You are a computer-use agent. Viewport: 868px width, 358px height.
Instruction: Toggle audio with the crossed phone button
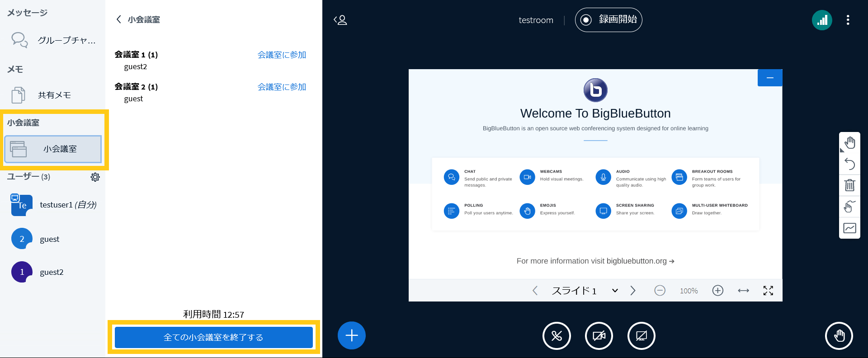click(557, 336)
